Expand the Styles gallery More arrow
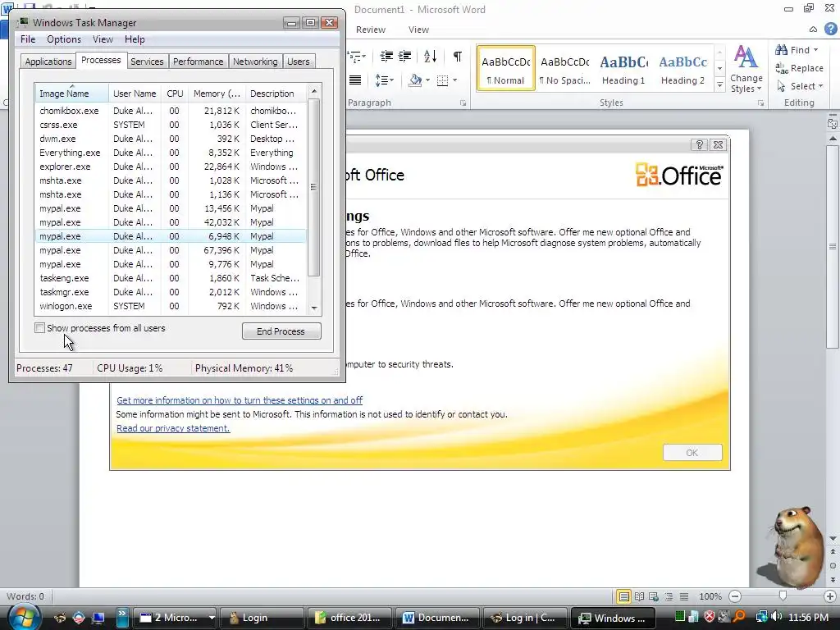840x630 pixels. point(719,84)
